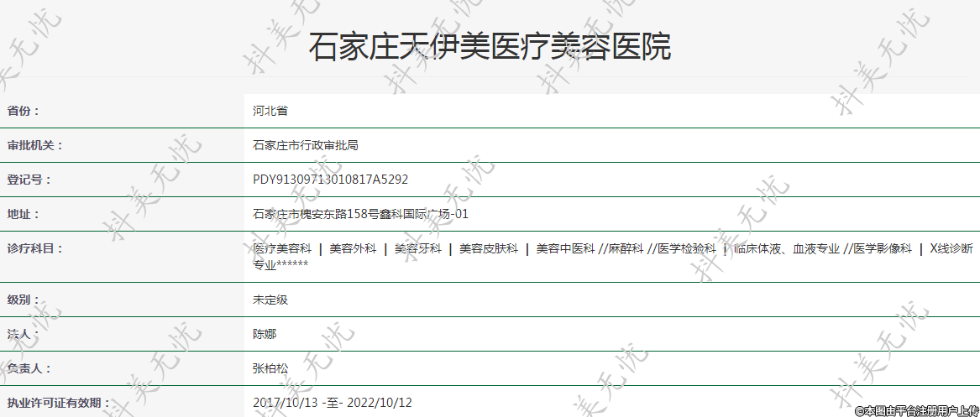Click the 诊疗科目 row label
The width and height of the screenshot is (980, 417).
[x=35, y=248]
